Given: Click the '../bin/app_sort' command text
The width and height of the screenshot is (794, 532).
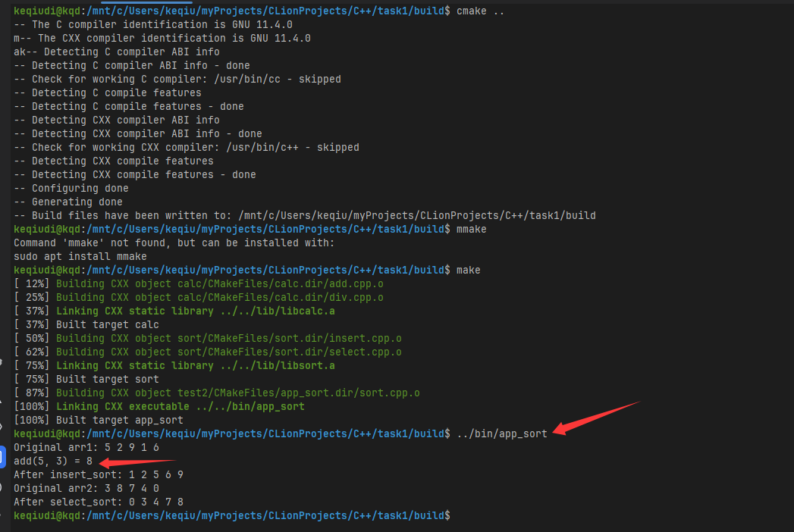Looking at the screenshot, I should [x=502, y=433].
